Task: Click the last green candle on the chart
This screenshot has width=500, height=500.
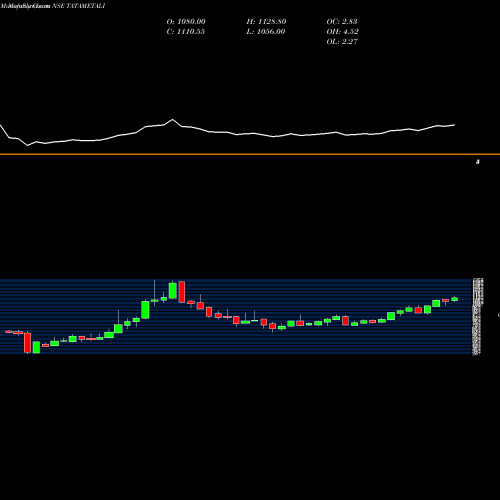Action: (x=455, y=299)
